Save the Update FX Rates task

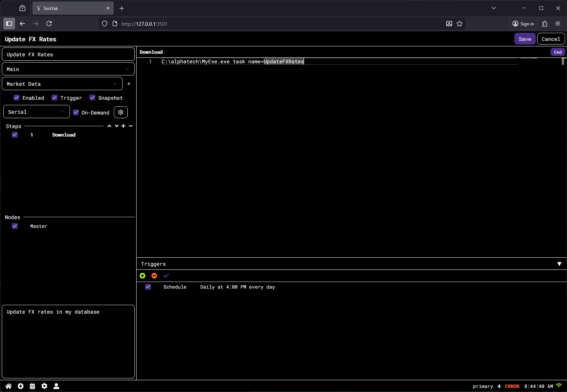point(525,39)
